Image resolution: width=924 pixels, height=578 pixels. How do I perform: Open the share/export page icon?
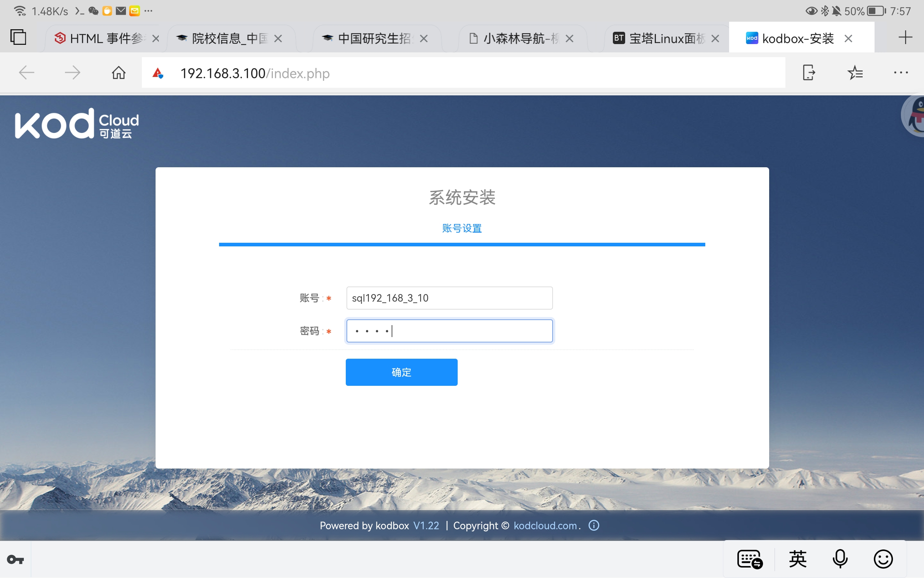tap(809, 73)
